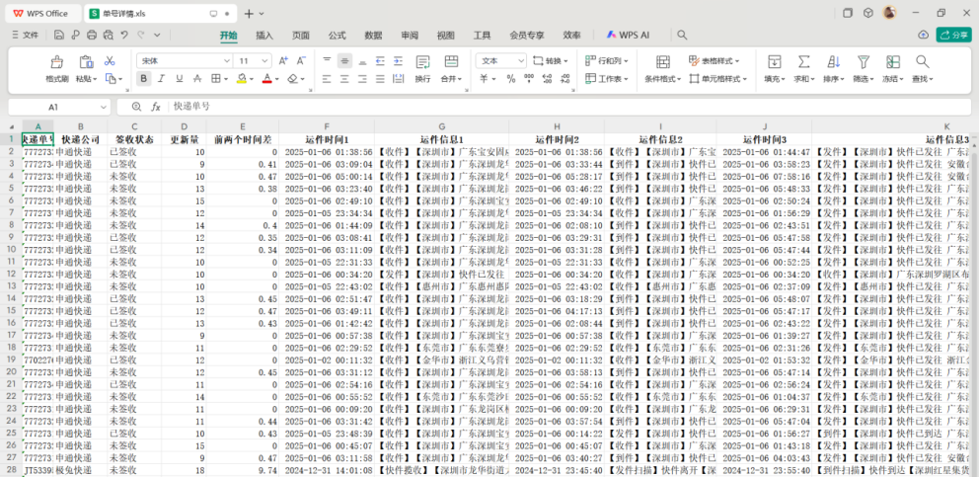Click the Print icon in quick toolbar

pyautogui.click(x=92, y=35)
